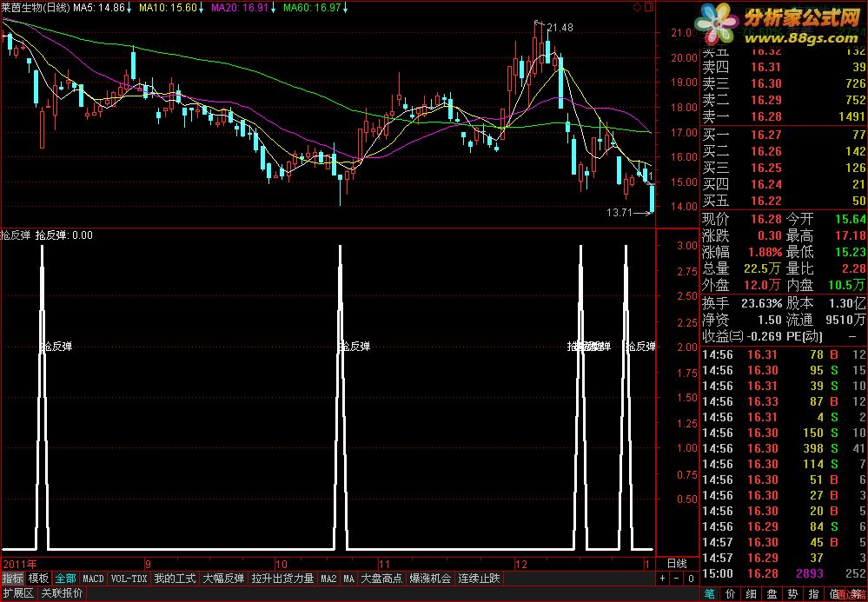Click the 最高 17.18 value

(850, 235)
